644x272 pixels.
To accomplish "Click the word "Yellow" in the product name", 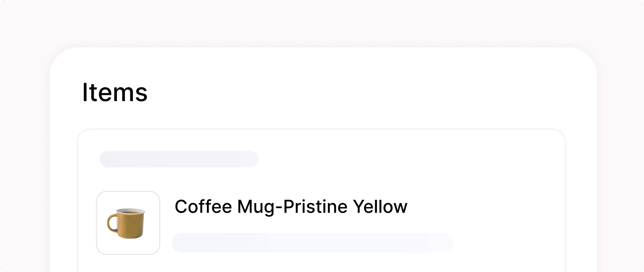I will point(380,207).
